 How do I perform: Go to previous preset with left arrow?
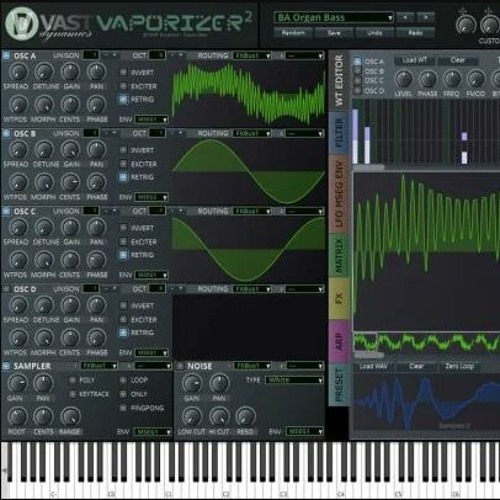(405, 17)
